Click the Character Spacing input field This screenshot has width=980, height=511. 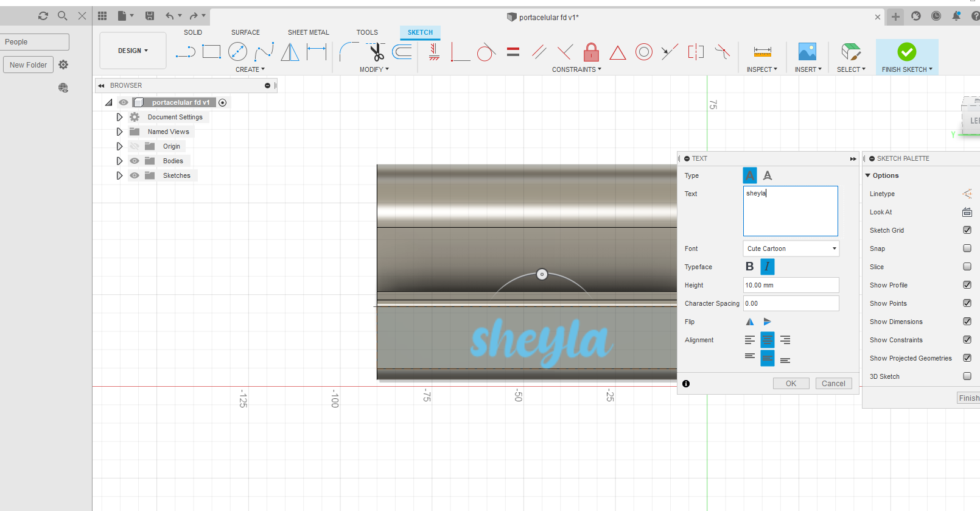click(791, 303)
